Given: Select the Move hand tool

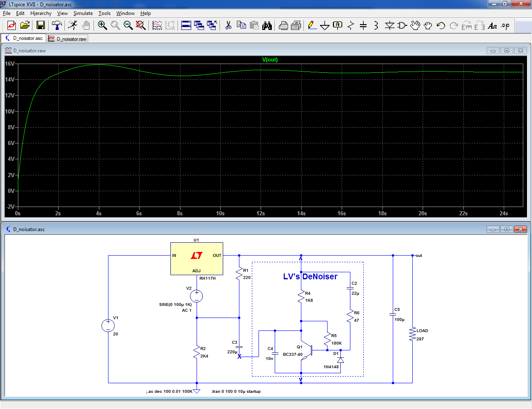Looking at the screenshot, I should (415, 26).
